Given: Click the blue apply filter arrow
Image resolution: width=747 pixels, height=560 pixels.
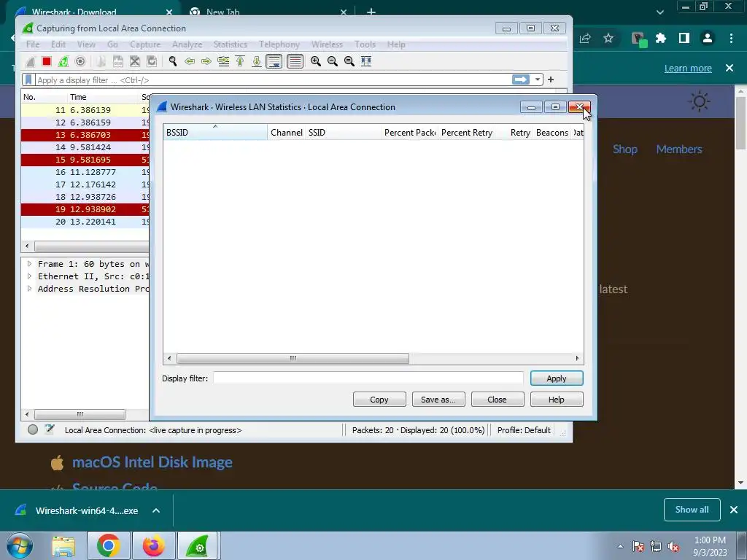Looking at the screenshot, I should [x=521, y=79].
